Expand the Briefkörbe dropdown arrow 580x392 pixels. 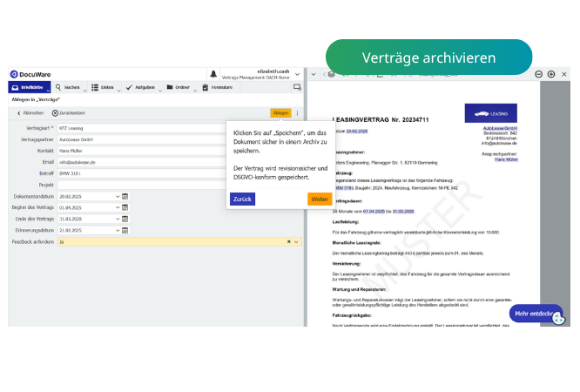tap(48, 91)
